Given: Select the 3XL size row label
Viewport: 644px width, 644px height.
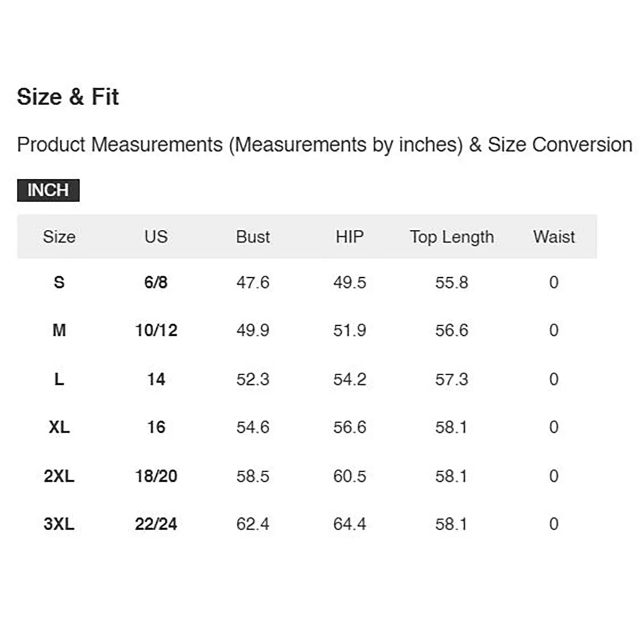Looking at the screenshot, I should [59, 524].
